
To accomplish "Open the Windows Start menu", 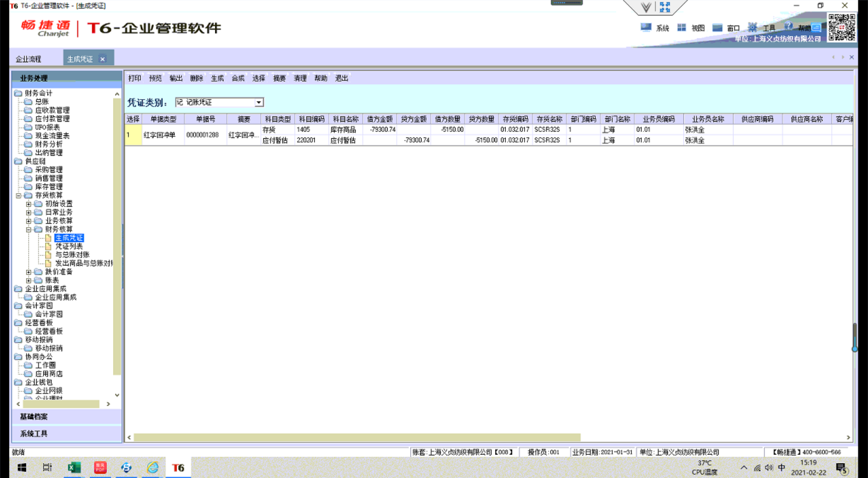I will [x=22, y=467].
